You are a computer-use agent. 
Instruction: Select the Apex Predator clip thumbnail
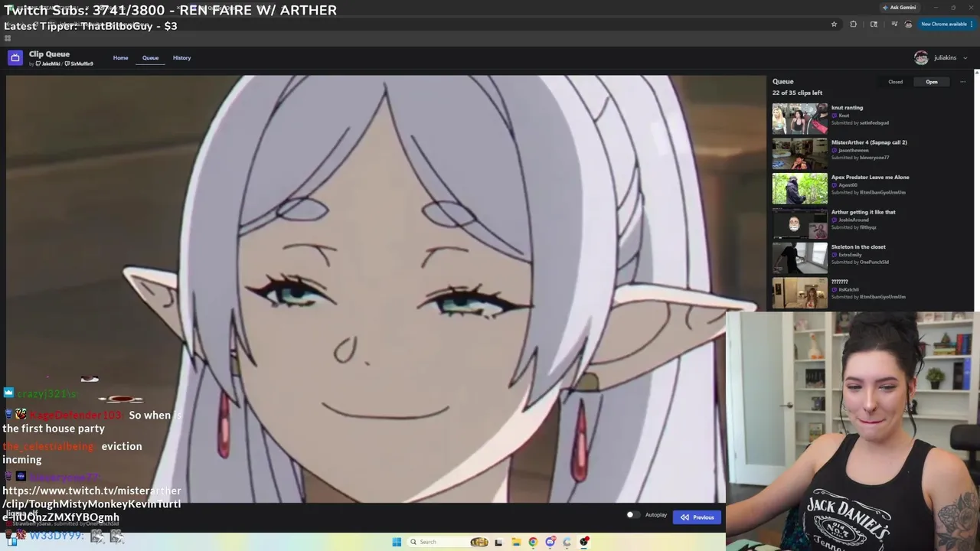pyautogui.click(x=799, y=189)
